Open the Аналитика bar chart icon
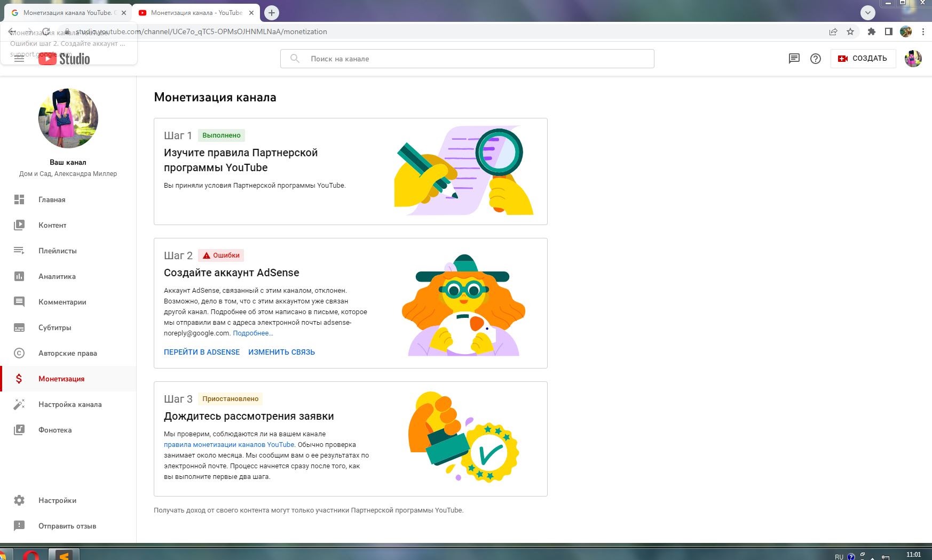The width and height of the screenshot is (932, 560). click(19, 276)
